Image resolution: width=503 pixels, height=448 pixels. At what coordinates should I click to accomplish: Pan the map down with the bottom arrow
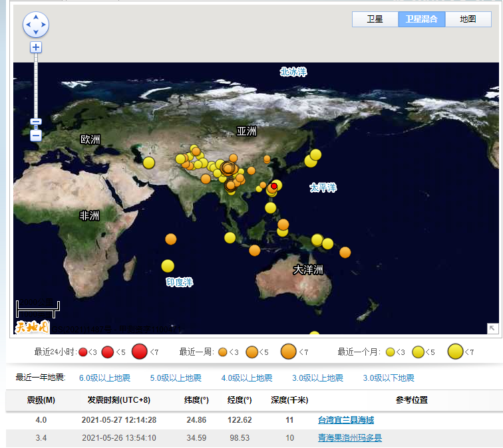tap(36, 33)
